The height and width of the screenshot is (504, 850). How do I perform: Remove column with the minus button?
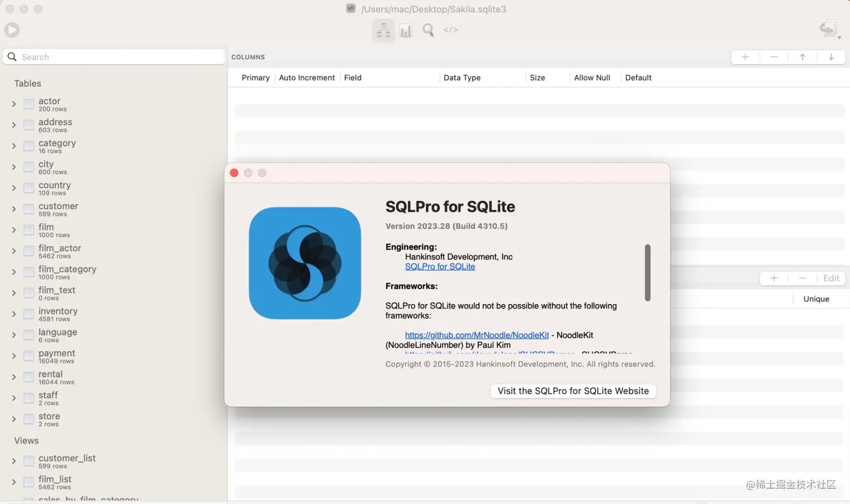tap(774, 57)
